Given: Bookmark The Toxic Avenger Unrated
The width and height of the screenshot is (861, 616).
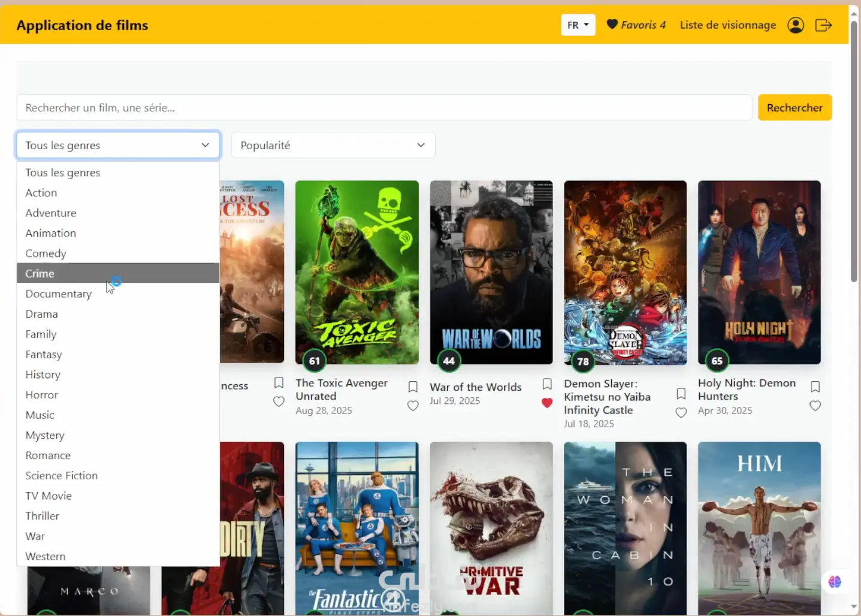Looking at the screenshot, I should tap(413, 386).
